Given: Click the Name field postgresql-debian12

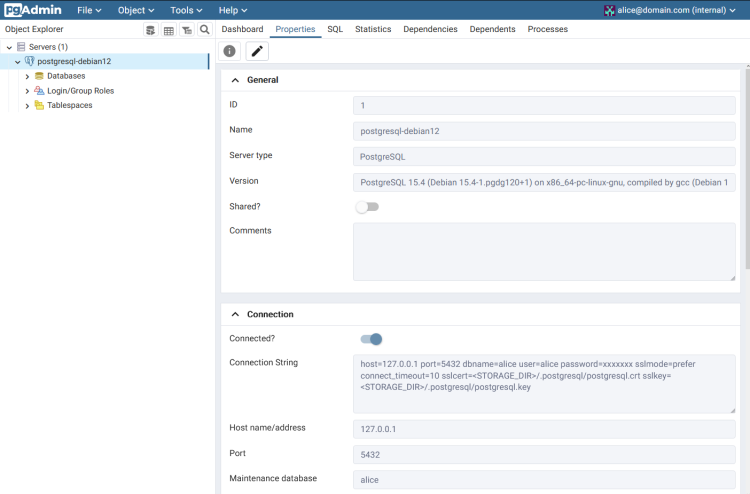Looking at the screenshot, I should [544, 131].
